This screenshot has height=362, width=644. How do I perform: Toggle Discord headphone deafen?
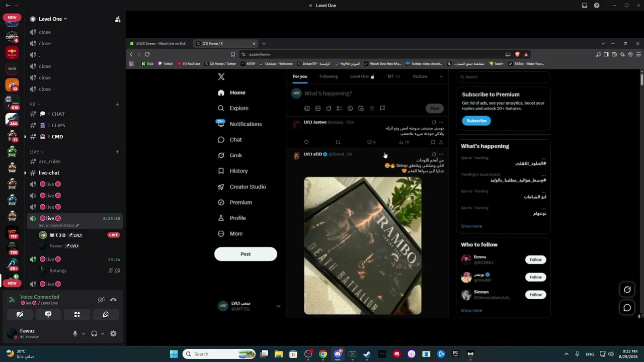coord(94,333)
